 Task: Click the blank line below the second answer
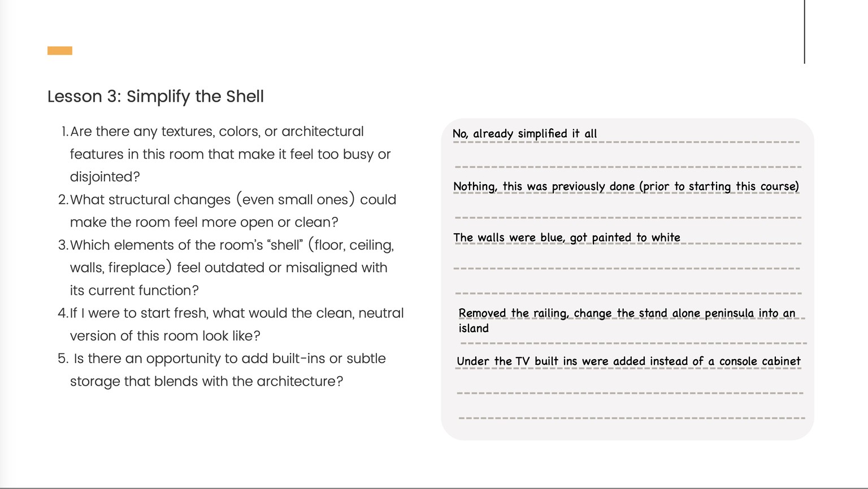pyautogui.click(x=628, y=217)
